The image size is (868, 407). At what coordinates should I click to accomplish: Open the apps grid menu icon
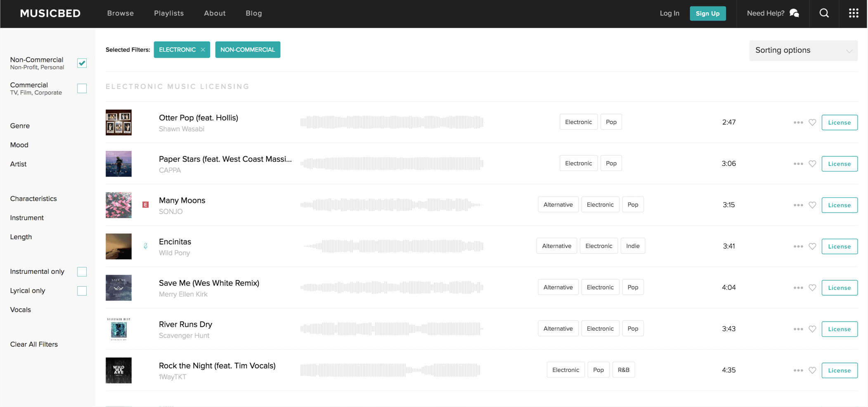click(854, 13)
